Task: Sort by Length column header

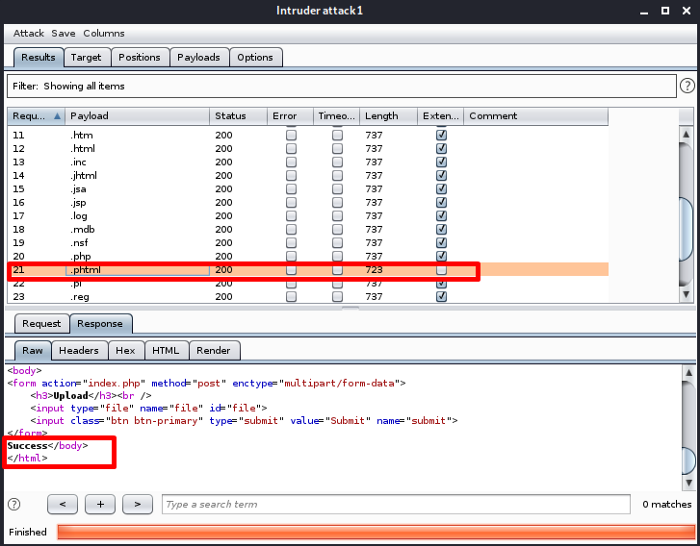Action: pyautogui.click(x=388, y=116)
